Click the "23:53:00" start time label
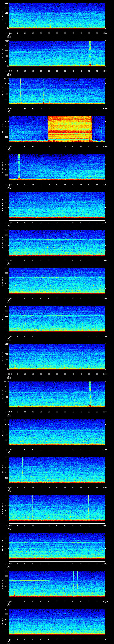 (9, 374)
